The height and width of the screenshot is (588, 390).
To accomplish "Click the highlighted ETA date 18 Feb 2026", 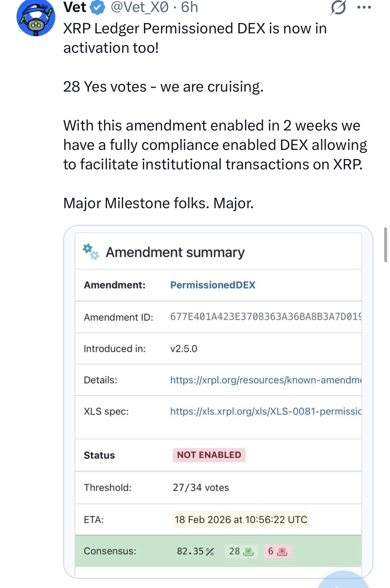I will pos(241,520).
